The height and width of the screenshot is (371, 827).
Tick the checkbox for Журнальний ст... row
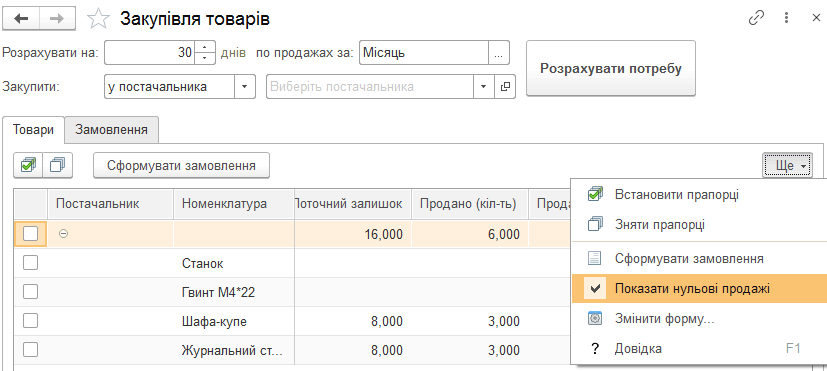[x=31, y=349]
